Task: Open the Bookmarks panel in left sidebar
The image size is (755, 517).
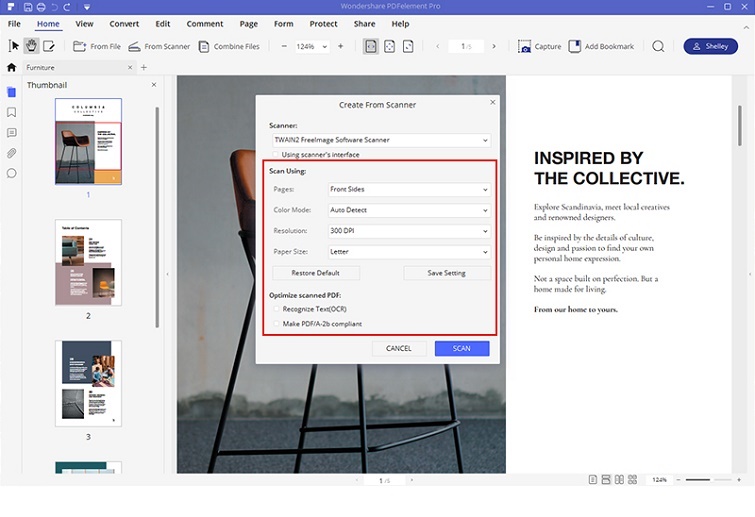Action: tap(11, 112)
